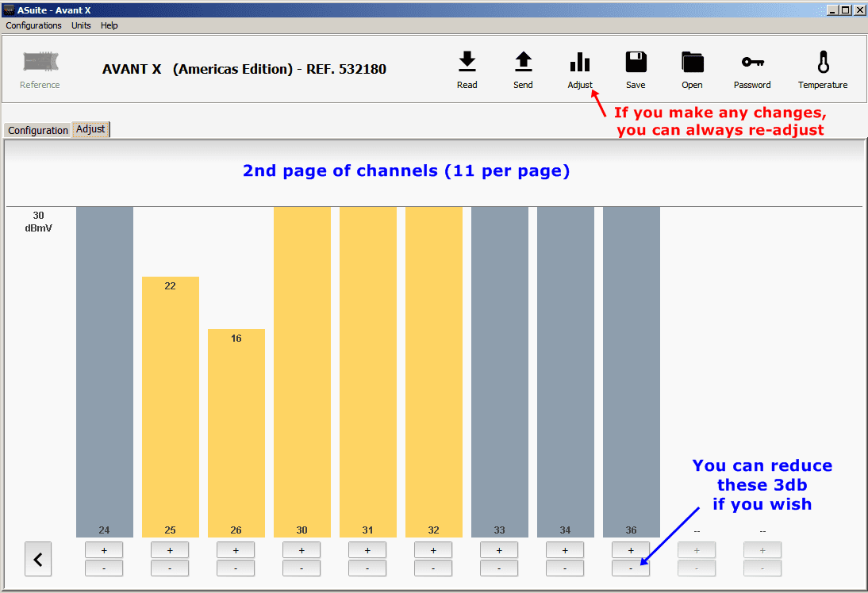Click the Password key icon

[x=753, y=62]
